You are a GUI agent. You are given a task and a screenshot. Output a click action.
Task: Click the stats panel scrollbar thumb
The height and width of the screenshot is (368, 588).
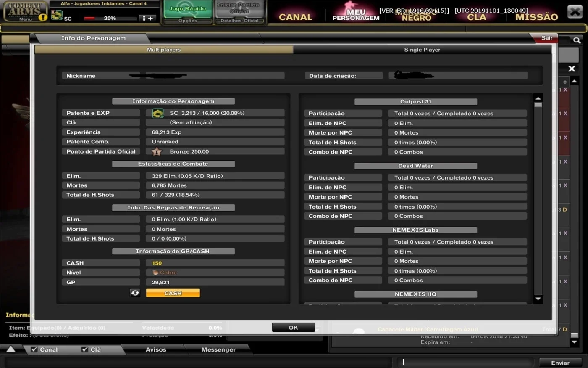coord(538,105)
